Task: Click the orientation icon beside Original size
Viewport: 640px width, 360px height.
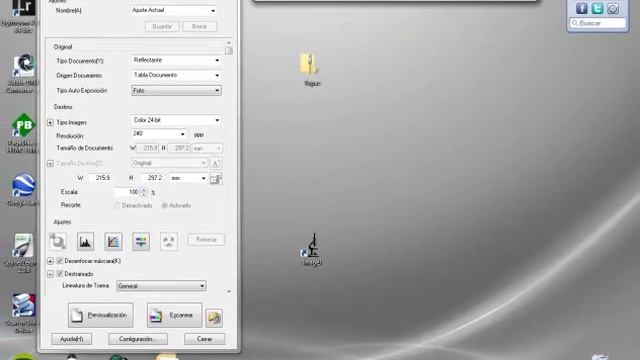Action: coord(216,164)
